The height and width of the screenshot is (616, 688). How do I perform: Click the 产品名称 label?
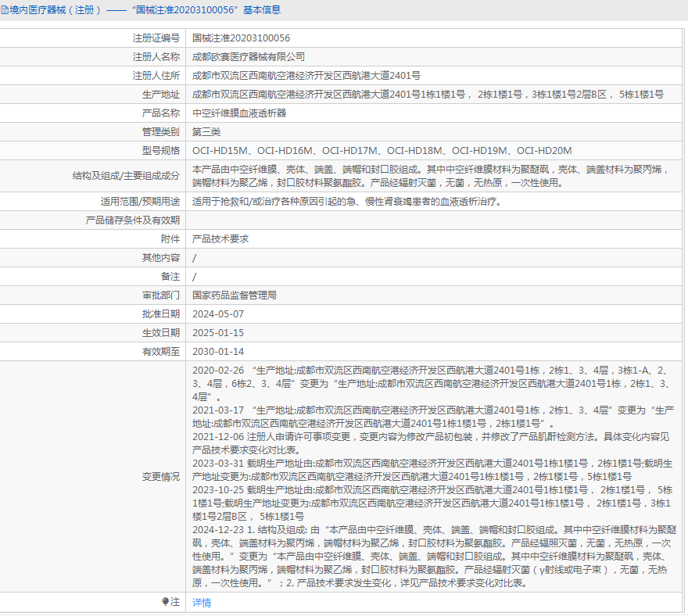coord(161,113)
